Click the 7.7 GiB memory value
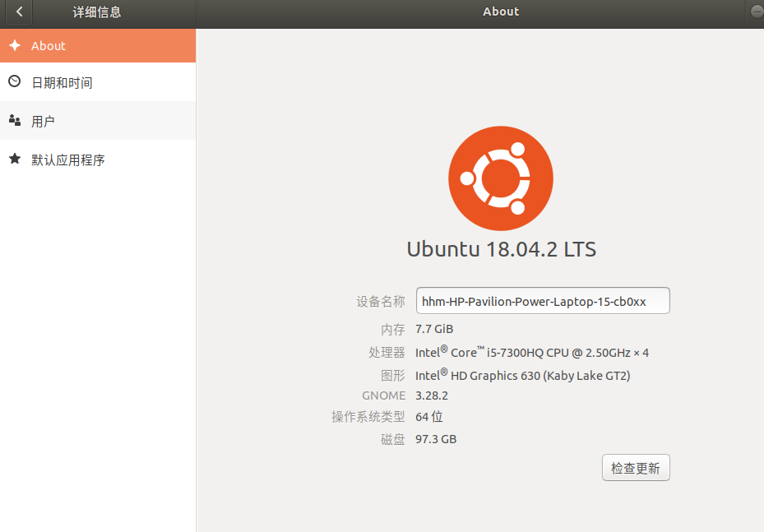This screenshot has width=764, height=532. [x=433, y=328]
